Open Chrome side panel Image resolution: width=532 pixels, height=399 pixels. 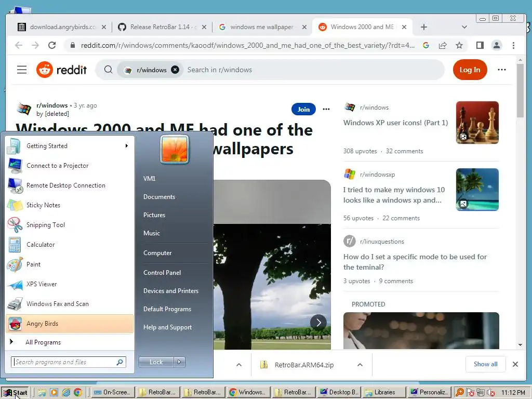point(480,45)
